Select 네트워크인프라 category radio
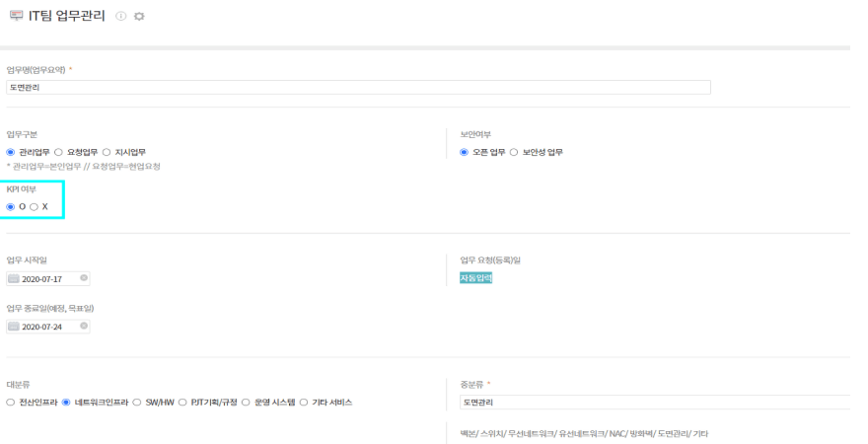Viewport: 868px width, 444px height. click(66, 403)
